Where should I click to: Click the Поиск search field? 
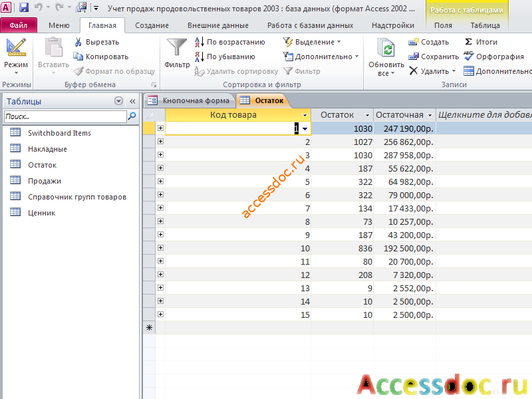pyautogui.click(x=65, y=116)
